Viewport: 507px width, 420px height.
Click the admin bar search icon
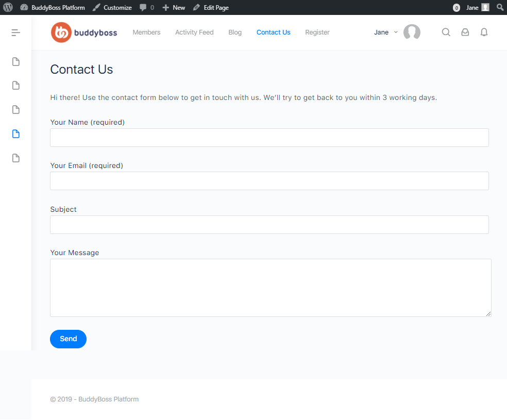pyautogui.click(x=500, y=7)
